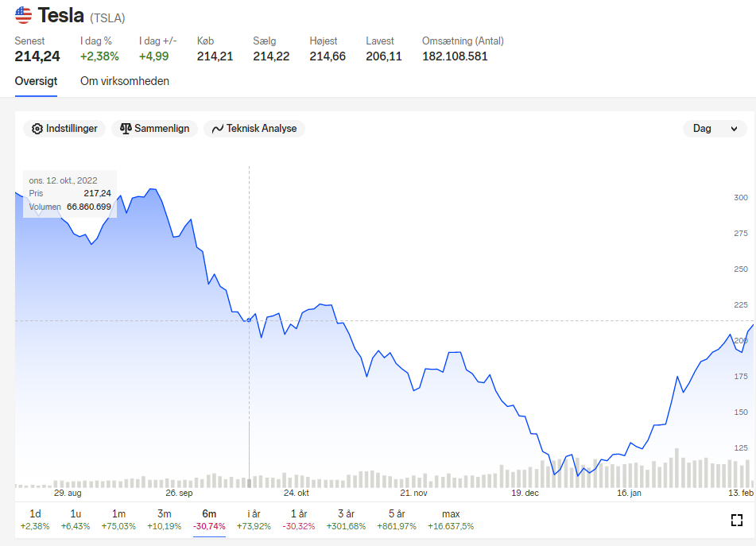The height and width of the screenshot is (546, 756).
Task: Click the 13. feb axis label
Action: click(x=741, y=493)
